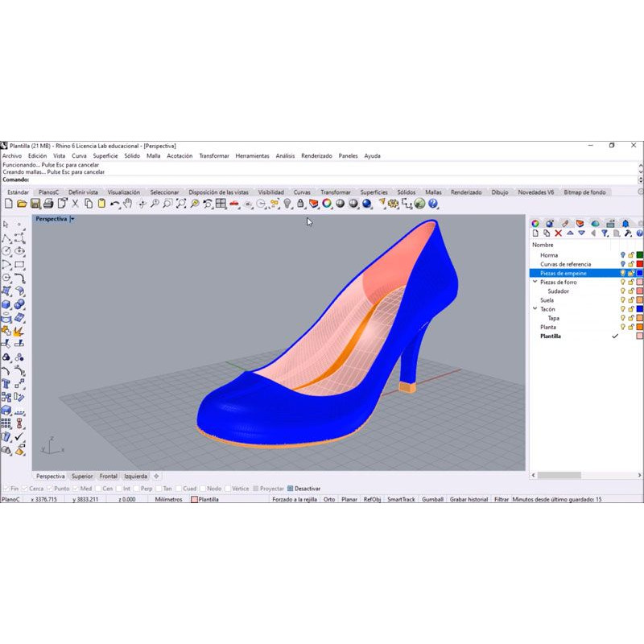Image resolution: width=644 pixels, height=644 pixels.
Task: Delete layer with the red X icon
Action: click(558, 233)
